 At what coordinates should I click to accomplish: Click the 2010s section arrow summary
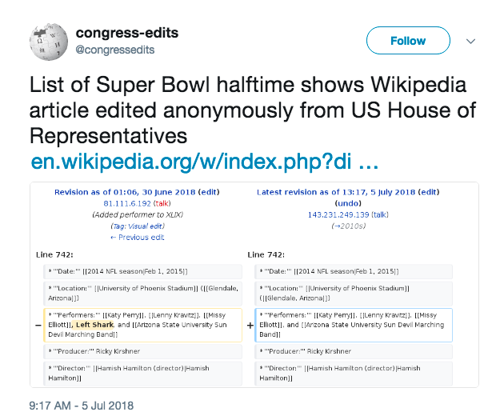click(349, 226)
